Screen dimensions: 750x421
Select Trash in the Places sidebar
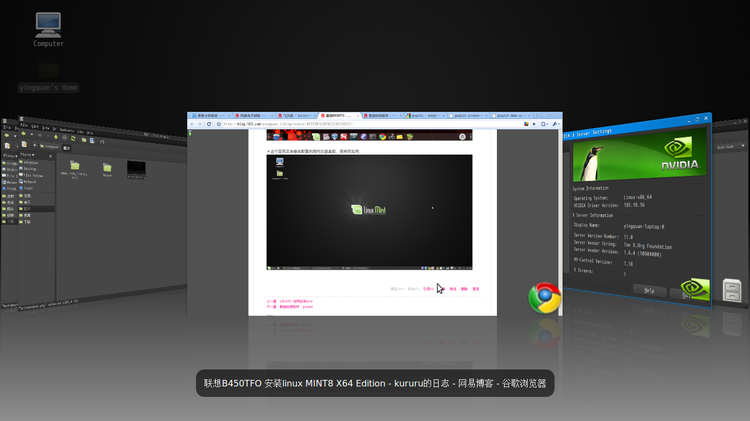point(26,188)
